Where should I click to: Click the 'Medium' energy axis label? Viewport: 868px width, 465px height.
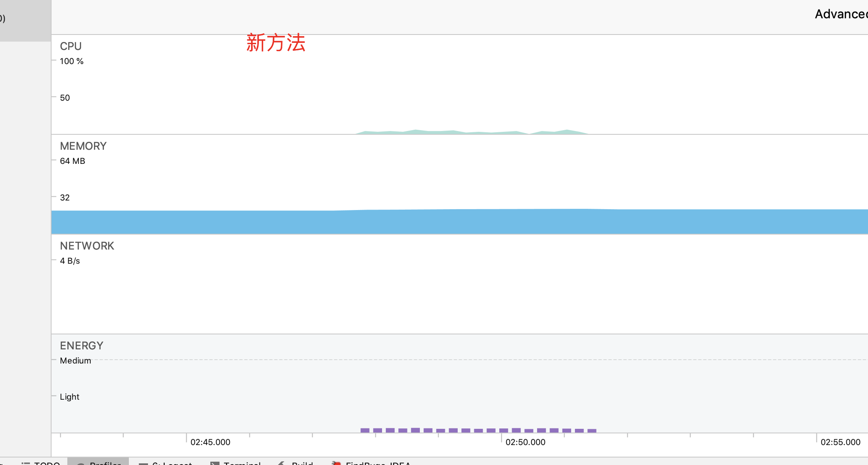click(75, 361)
